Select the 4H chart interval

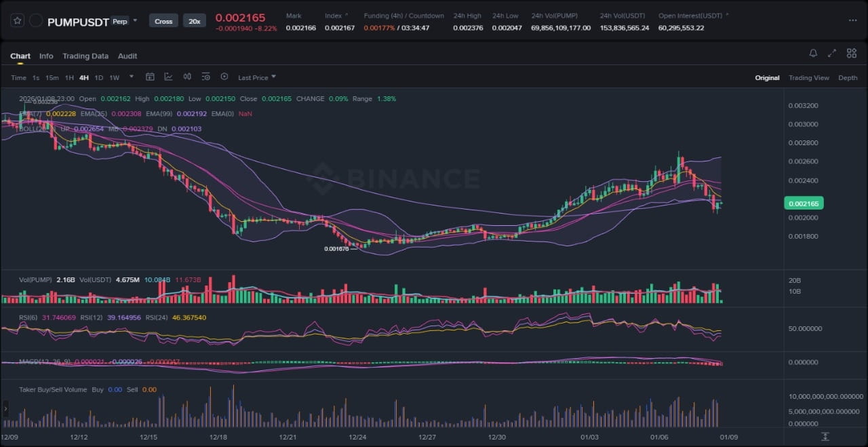point(84,78)
